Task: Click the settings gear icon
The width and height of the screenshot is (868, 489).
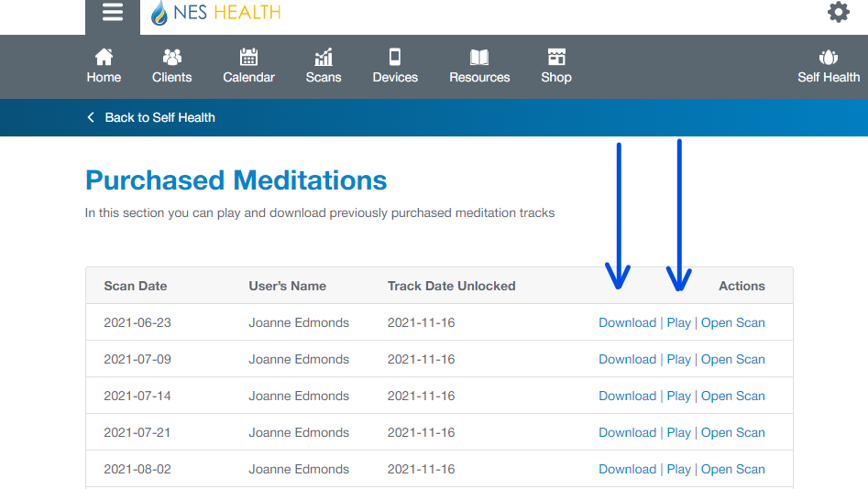Action: click(x=838, y=12)
